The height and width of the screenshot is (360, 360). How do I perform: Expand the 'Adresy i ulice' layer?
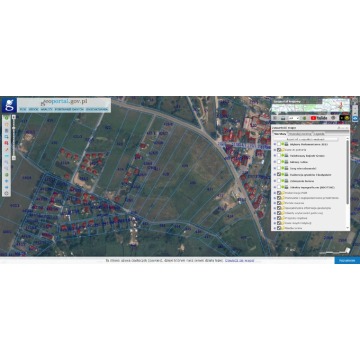point(275,162)
